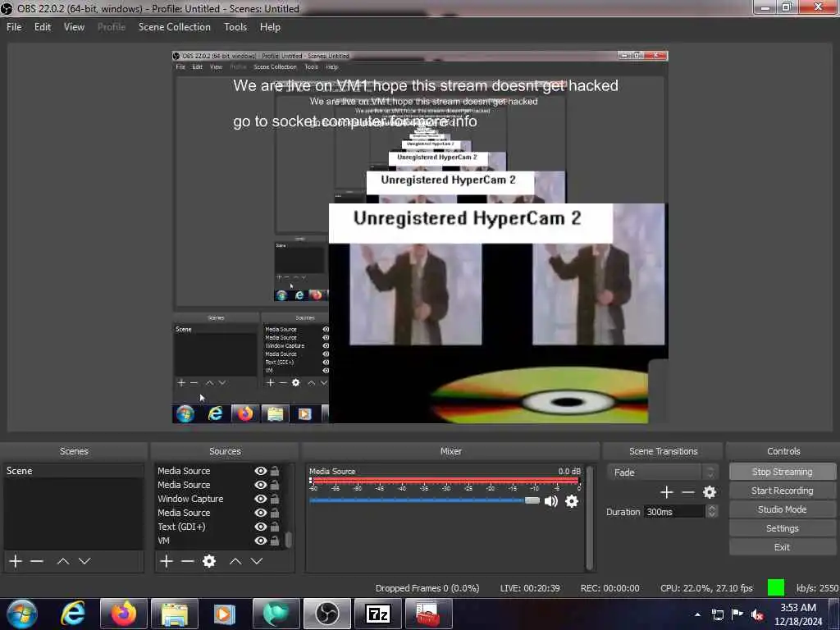This screenshot has width=840, height=630.
Task: Click the muted volume tray icon
Action: (757, 614)
